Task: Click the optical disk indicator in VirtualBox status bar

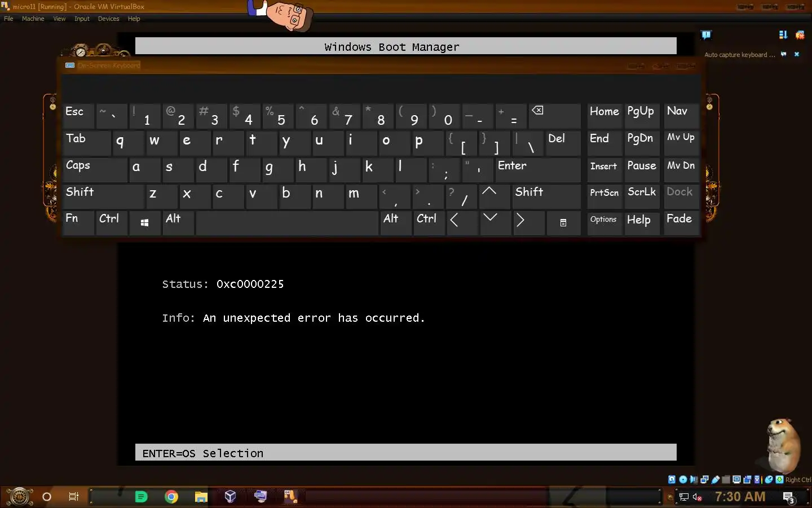Action: [x=683, y=480]
